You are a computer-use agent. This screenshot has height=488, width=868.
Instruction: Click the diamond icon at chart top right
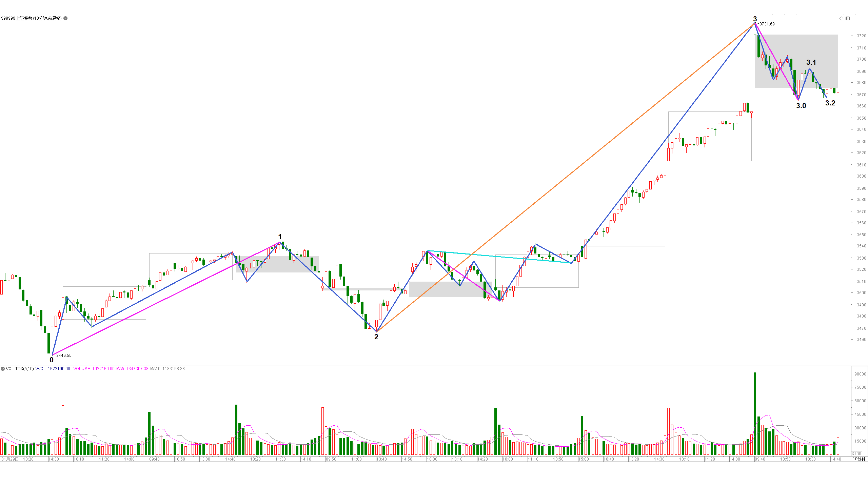click(x=841, y=18)
